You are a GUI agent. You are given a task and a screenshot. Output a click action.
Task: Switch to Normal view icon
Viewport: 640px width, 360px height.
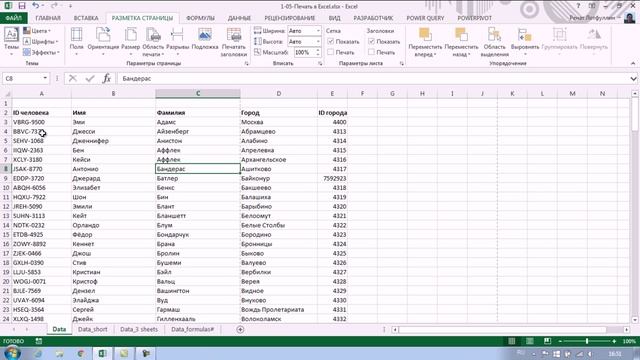point(511,341)
